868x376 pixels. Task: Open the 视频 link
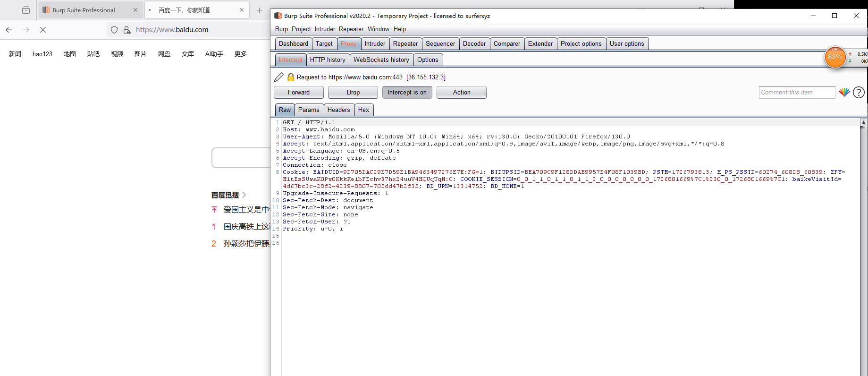(x=117, y=54)
